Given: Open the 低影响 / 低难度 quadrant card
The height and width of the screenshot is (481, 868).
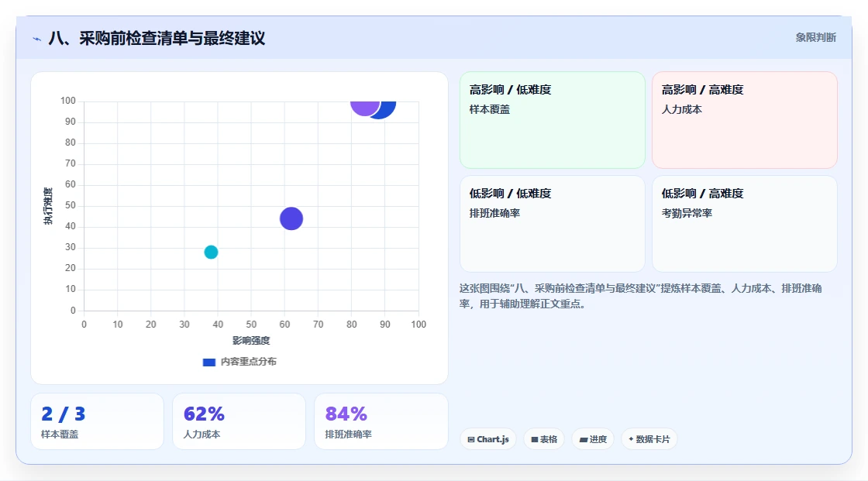Looking at the screenshot, I should [553, 224].
